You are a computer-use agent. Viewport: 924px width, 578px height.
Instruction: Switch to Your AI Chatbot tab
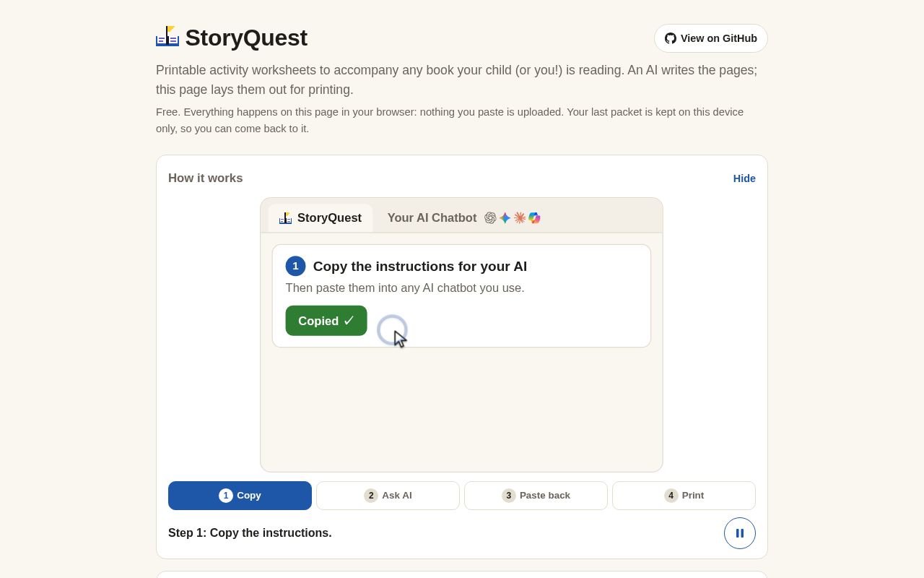(x=464, y=218)
